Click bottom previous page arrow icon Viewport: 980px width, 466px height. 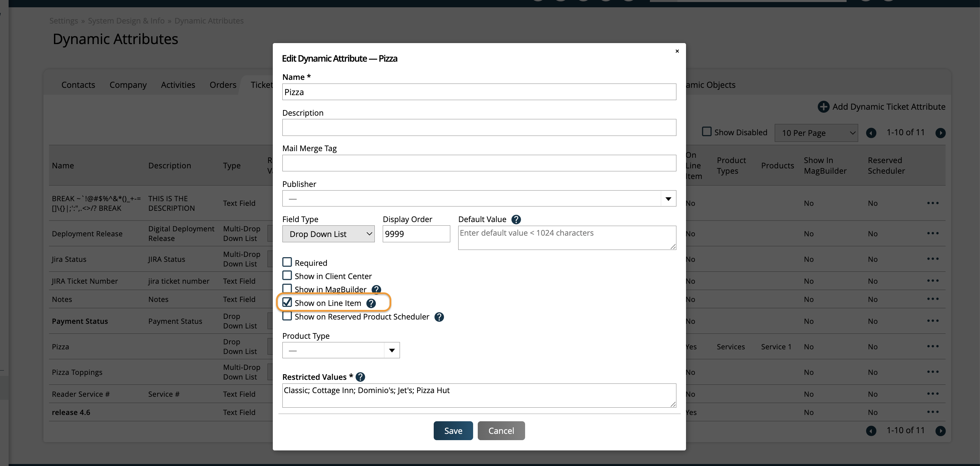click(x=871, y=431)
